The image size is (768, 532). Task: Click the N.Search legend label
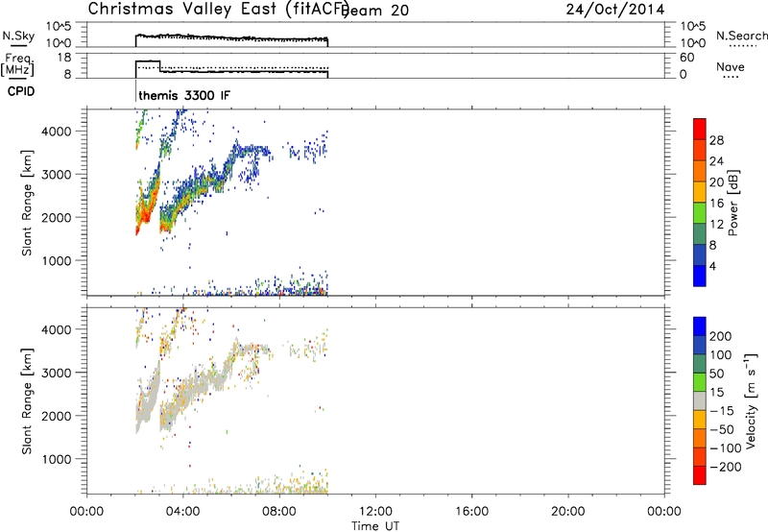tap(741, 36)
